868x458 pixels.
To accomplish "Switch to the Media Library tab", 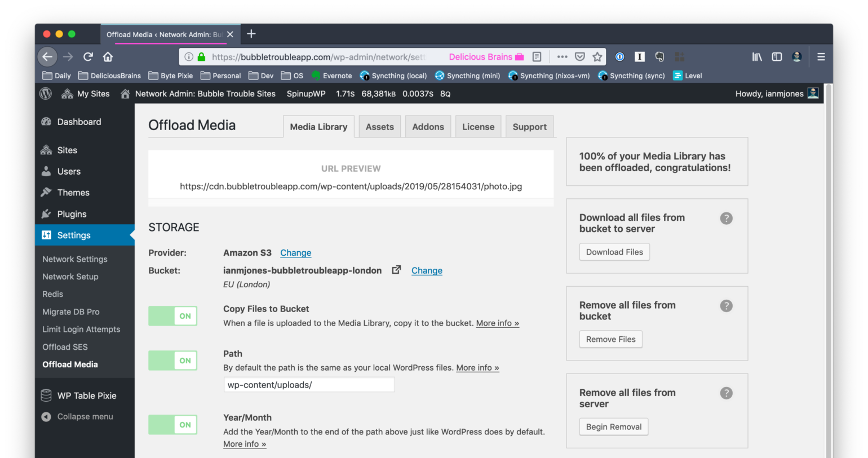I will coord(318,127).
